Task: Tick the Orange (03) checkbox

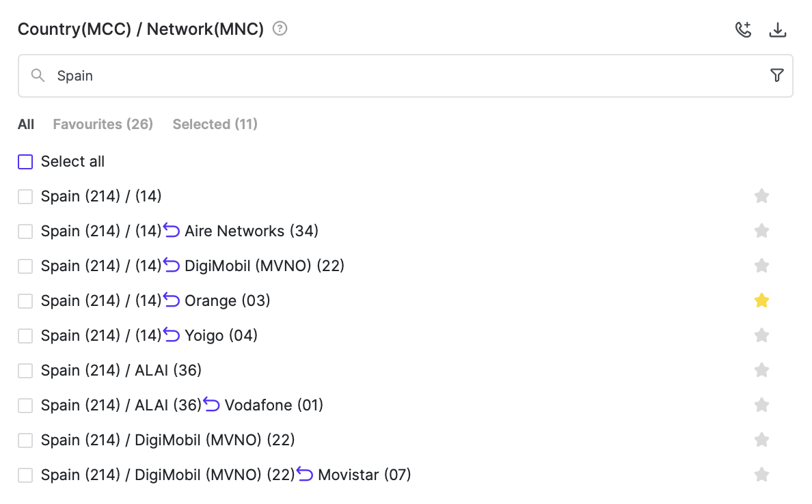Action: tap(25, 300)
